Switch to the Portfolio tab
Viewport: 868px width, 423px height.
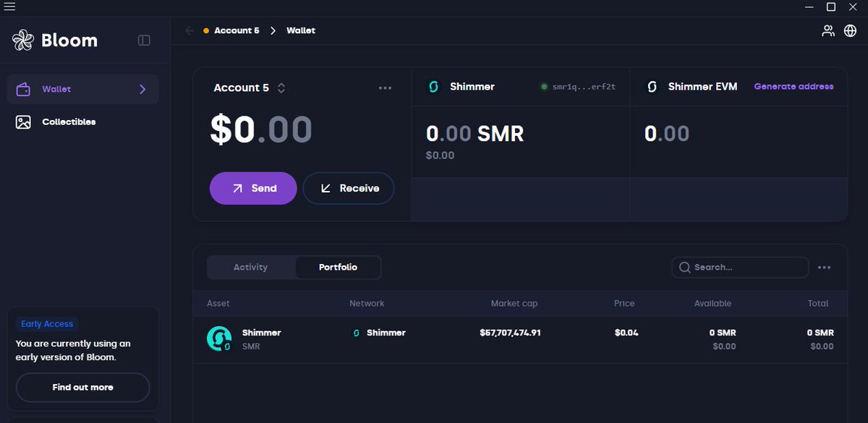(x=338, y=268)
